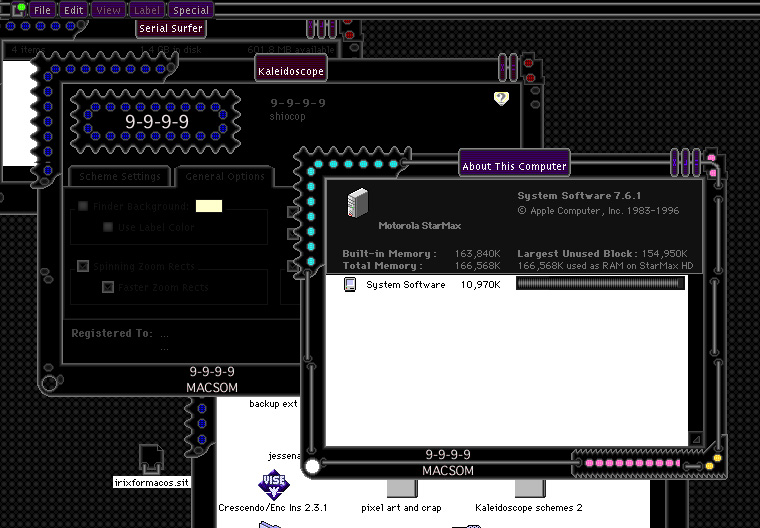760x528 pixels.
Task: Open the Special menu
Action: click(x=190, y=10)
